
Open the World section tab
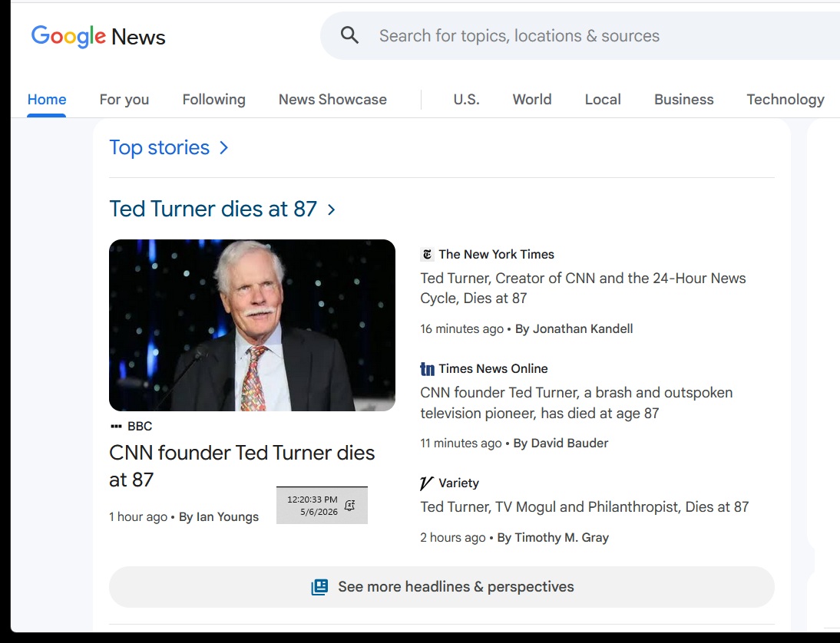(532, 100)
